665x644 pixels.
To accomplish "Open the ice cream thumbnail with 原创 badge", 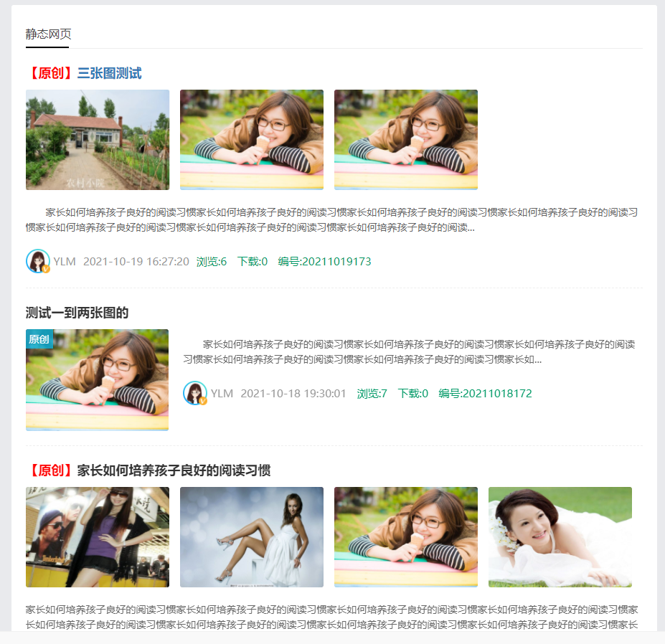I will pos(98,387).
